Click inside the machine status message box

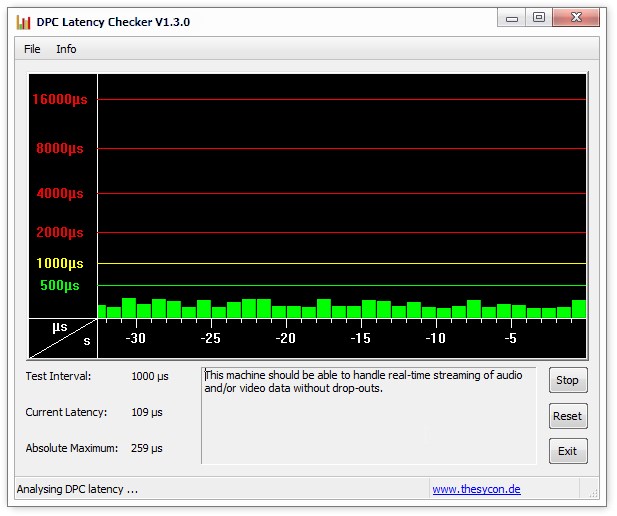coord(368,415)
